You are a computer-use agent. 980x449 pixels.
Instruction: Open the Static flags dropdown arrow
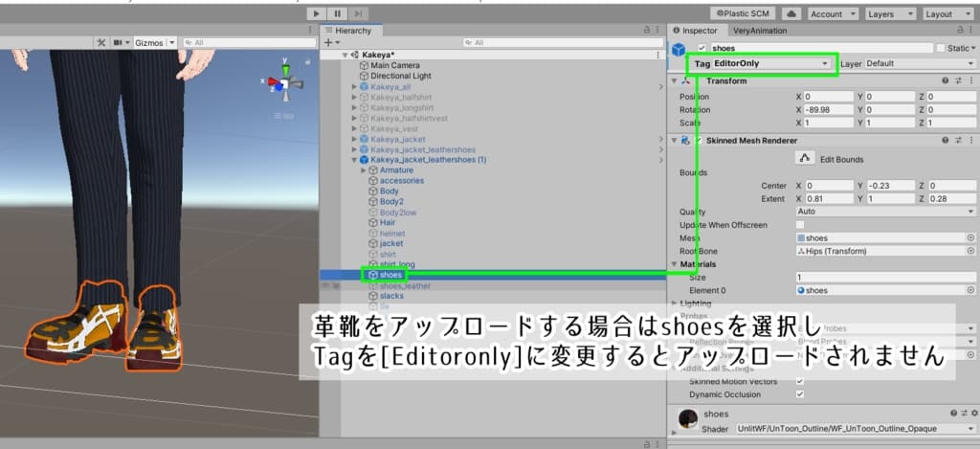973,48
